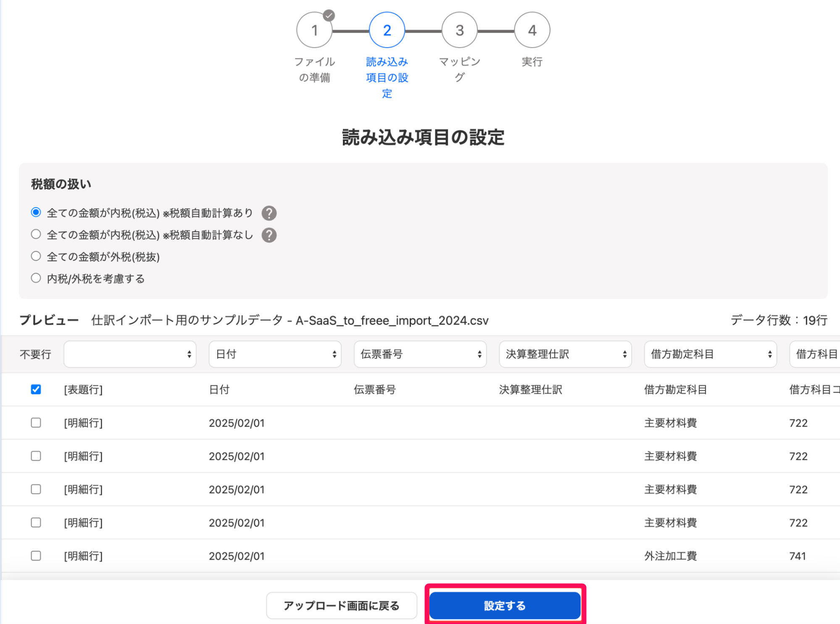Viewport: 840px width, 624px height.
Task: Uncheck the [表題行] row checkbox
Action: click(36, 389)
